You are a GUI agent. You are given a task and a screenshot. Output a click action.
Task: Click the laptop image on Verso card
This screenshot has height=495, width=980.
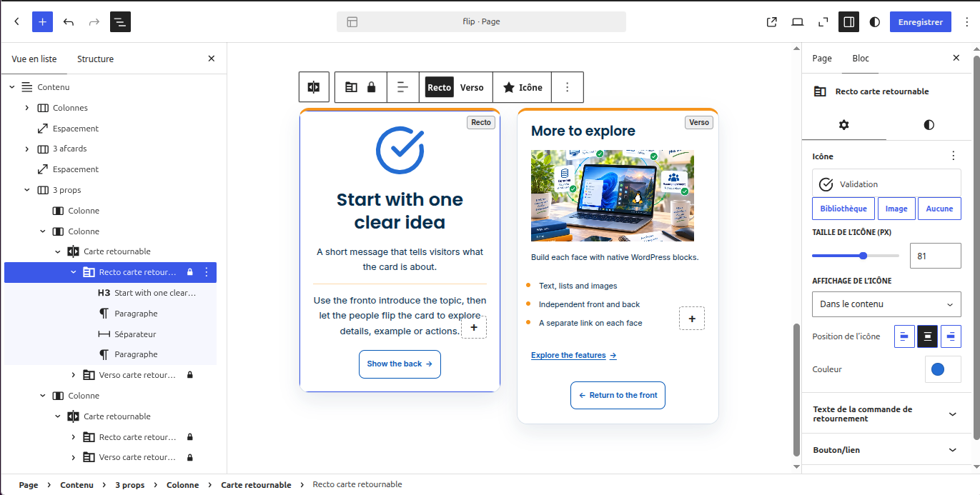click(x=613, y=195)
